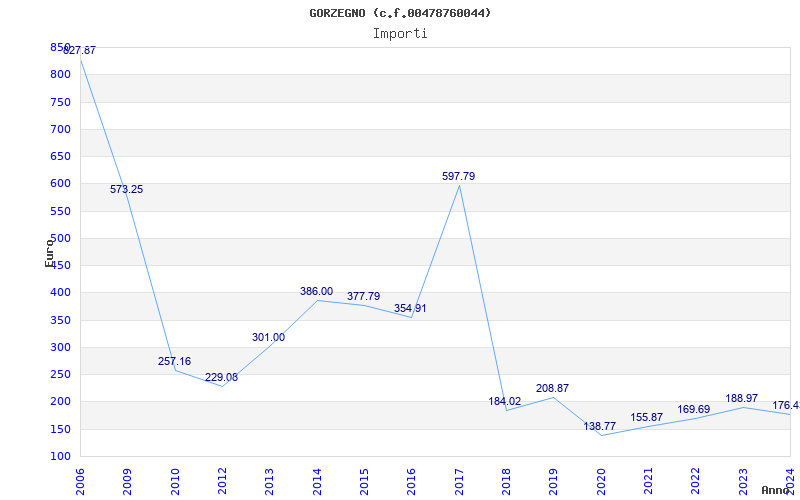Click the 300 y-axis tick label
This screenshot has height=500, width=800.
click(x=60, y=347)
